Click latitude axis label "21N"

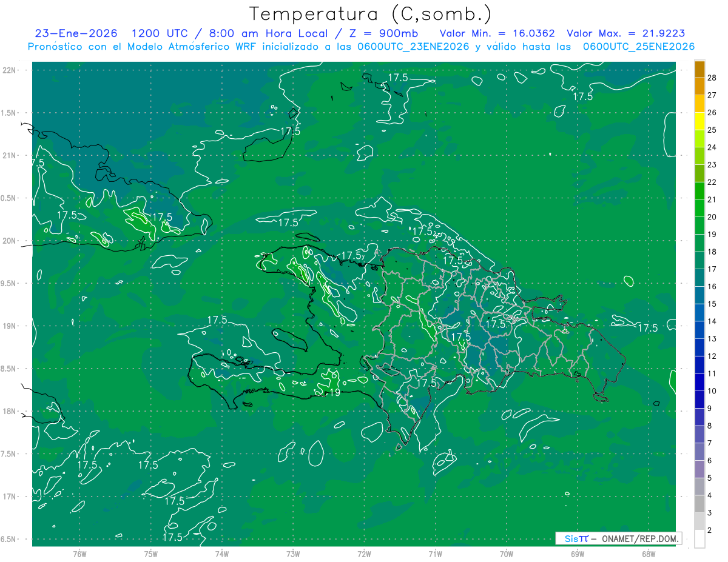click(10, 155)
